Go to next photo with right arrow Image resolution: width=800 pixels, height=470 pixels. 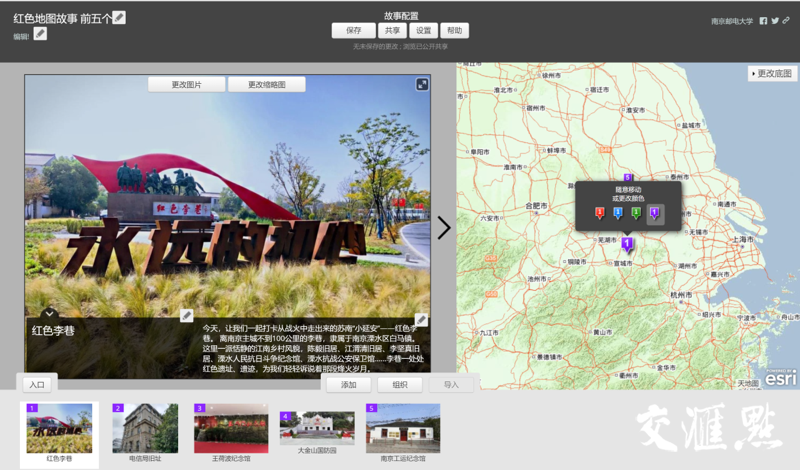(444, 228)
